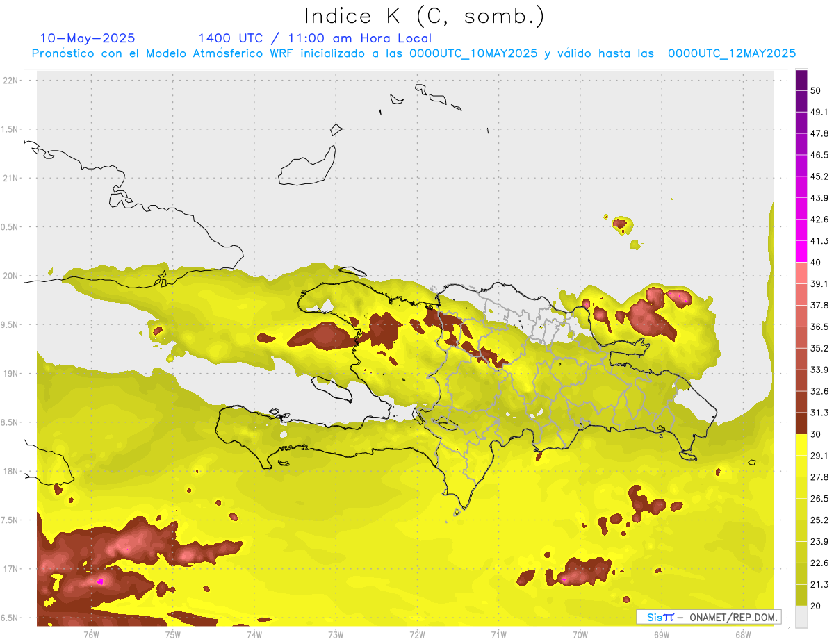Click the colorbar value "31.3"
Screen dimensions: 834x644
click(x=819, y=413)
